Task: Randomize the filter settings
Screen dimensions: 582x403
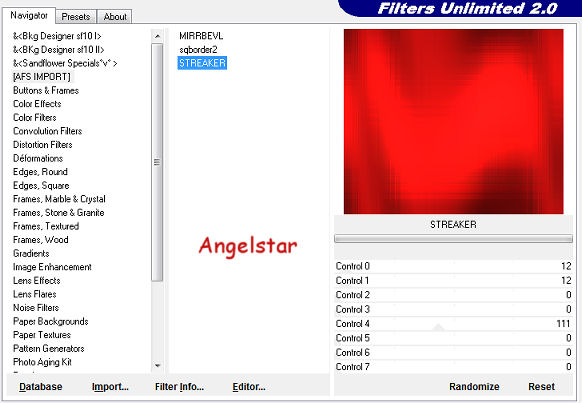Action: pos(474,387)
